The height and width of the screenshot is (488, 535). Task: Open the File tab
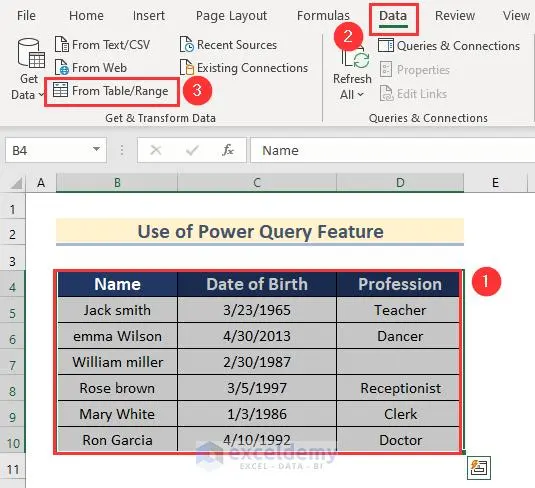tap(26, 15)
